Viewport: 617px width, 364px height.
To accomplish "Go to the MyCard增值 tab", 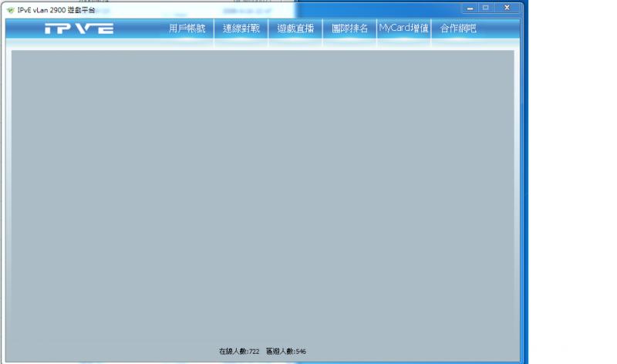I will coord(403,29).
